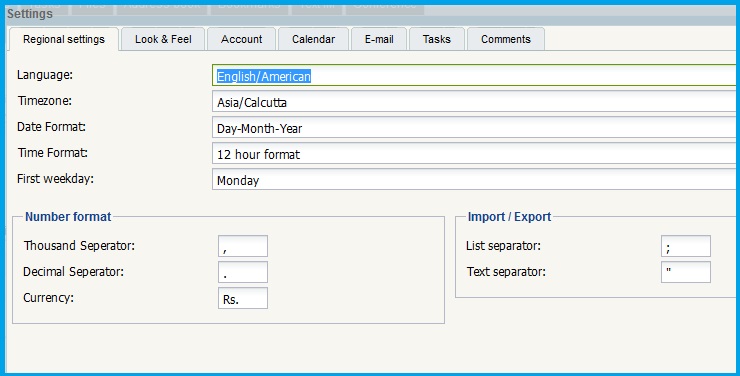Open the E-mail settings tab
The height and width of the screenshot is (376, 740).
click(379, 39)
